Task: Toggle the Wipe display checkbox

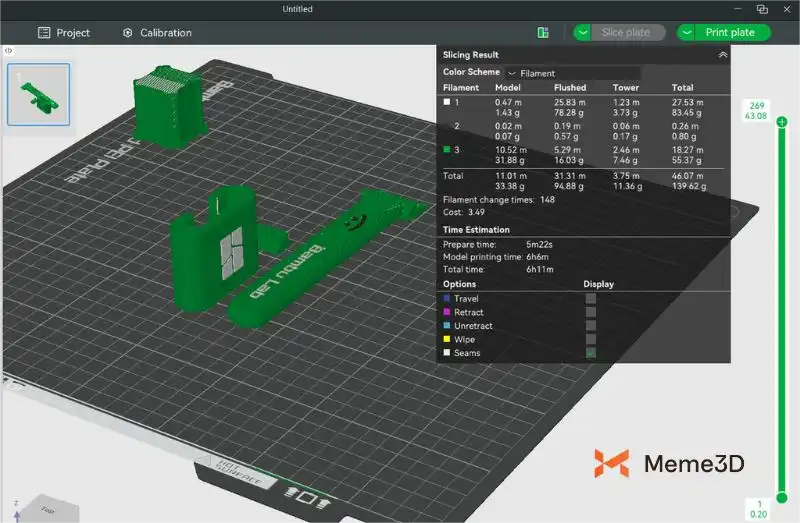Action: tap(591, 339)
